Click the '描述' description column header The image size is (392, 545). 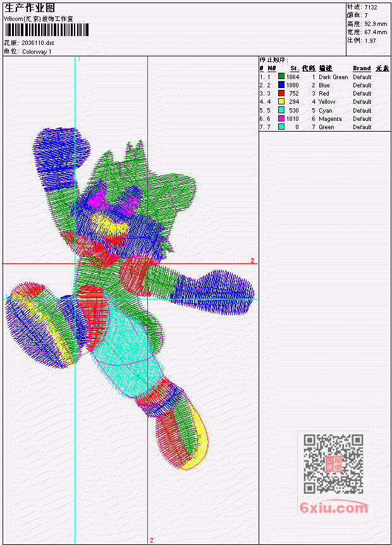pos(326,68)
